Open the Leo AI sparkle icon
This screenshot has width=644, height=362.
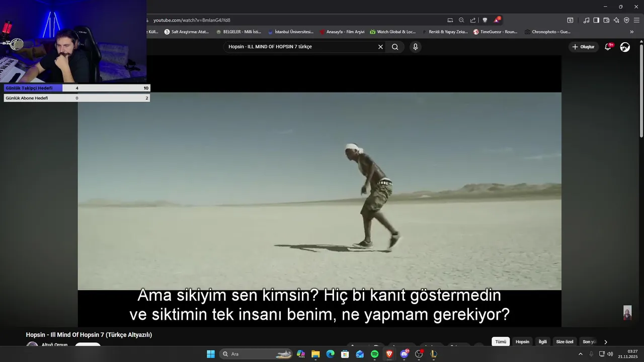point(616,20)
